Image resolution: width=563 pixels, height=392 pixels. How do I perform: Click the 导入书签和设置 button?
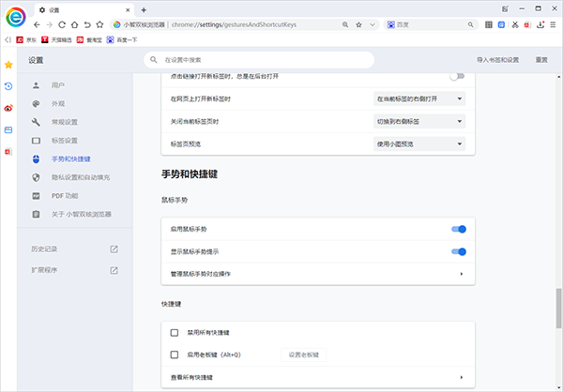[x=496, y=60]
